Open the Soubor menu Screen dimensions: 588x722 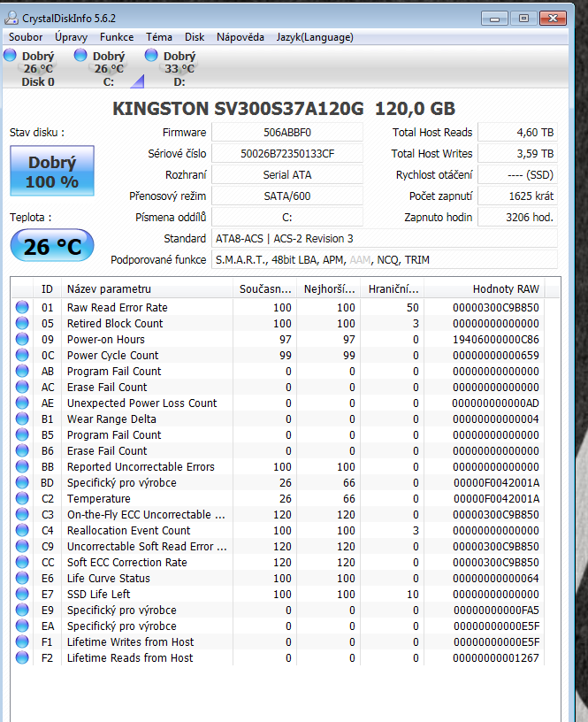pos(26,37)
